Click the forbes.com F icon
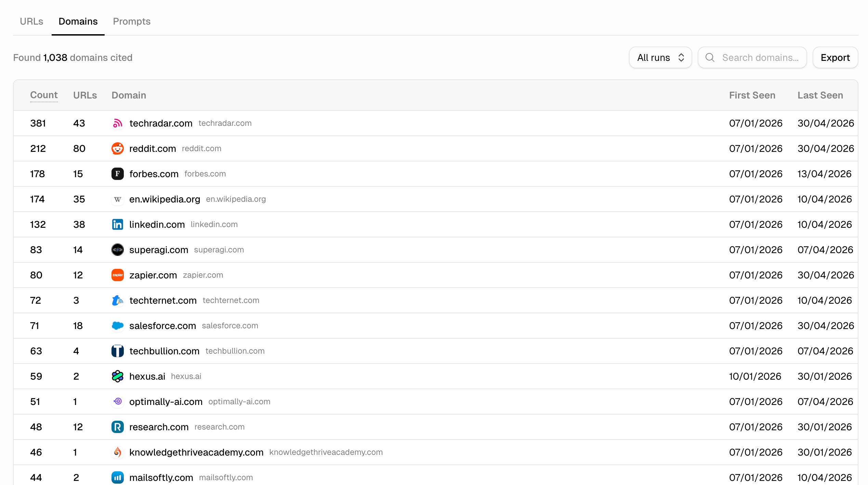 [117, 174]
